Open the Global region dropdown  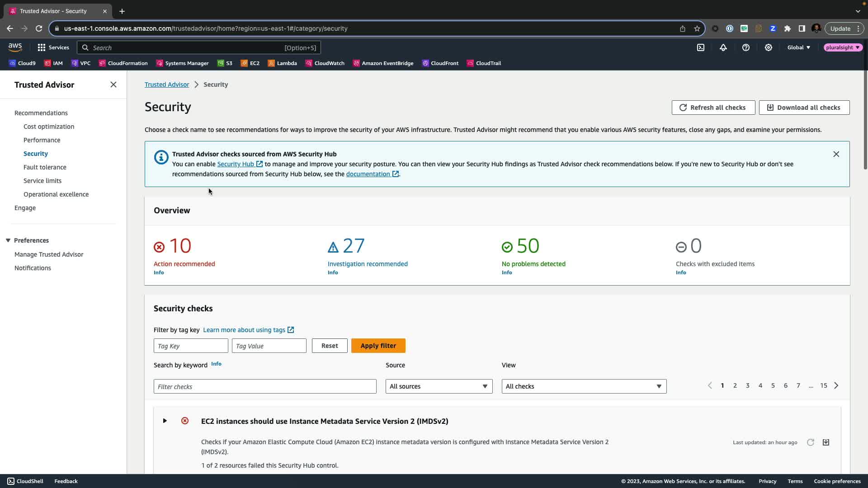click(798, 47)
